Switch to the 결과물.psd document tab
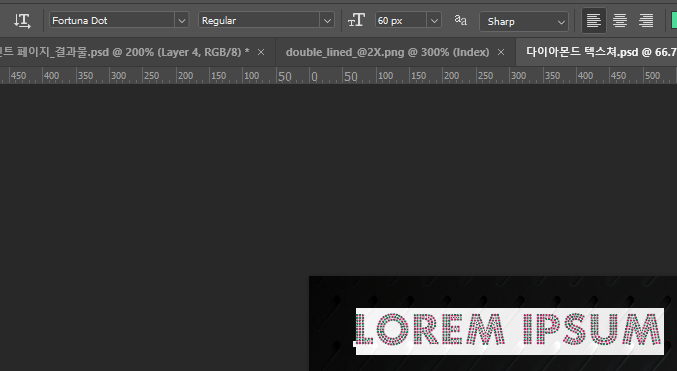Image resolution: width=677 pixels, height=371 pixels. click(x=124, y=52)
